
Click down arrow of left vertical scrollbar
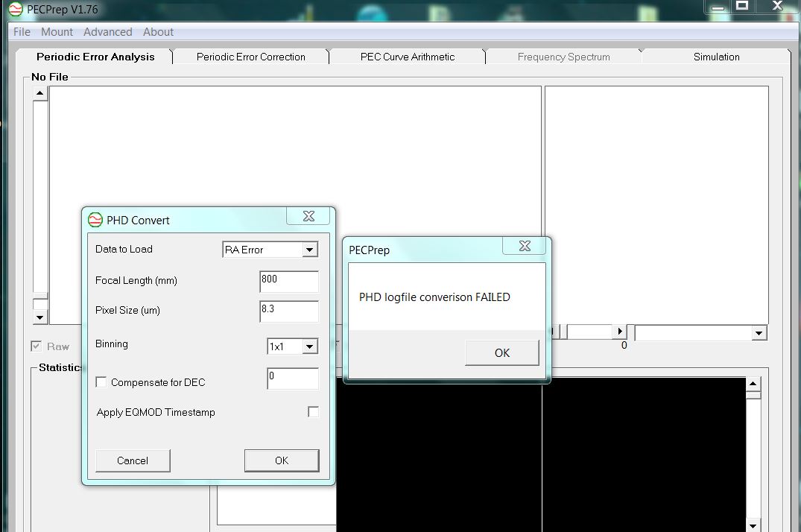[39, 317]
